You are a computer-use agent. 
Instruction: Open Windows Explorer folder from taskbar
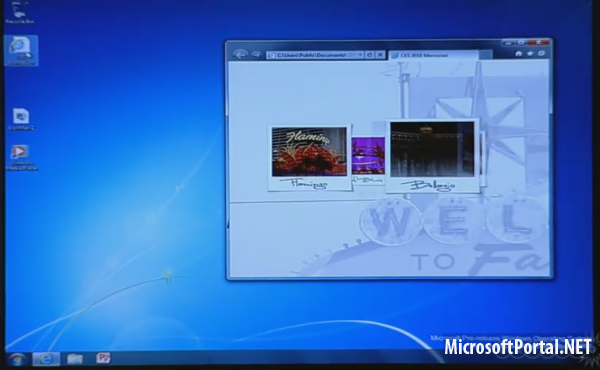click(75, 359)
